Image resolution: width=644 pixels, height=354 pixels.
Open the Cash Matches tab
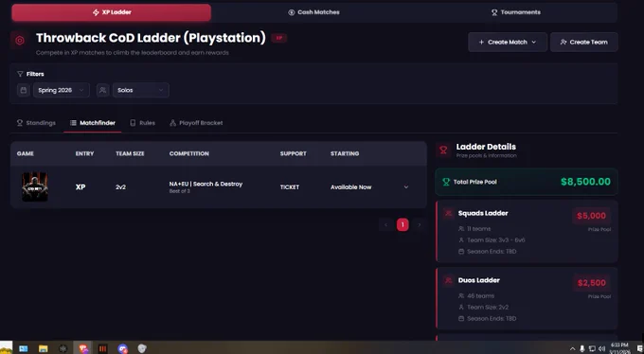(313, 12)
